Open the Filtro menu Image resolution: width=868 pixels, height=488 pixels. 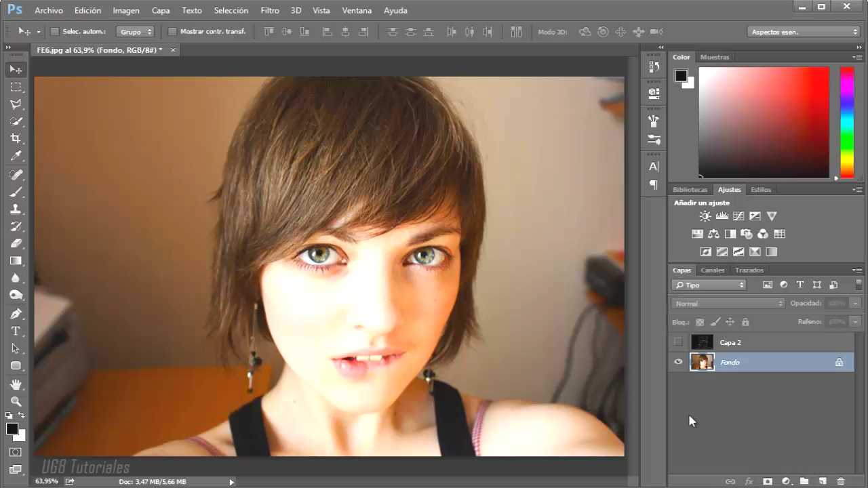[x=270, y=10]
